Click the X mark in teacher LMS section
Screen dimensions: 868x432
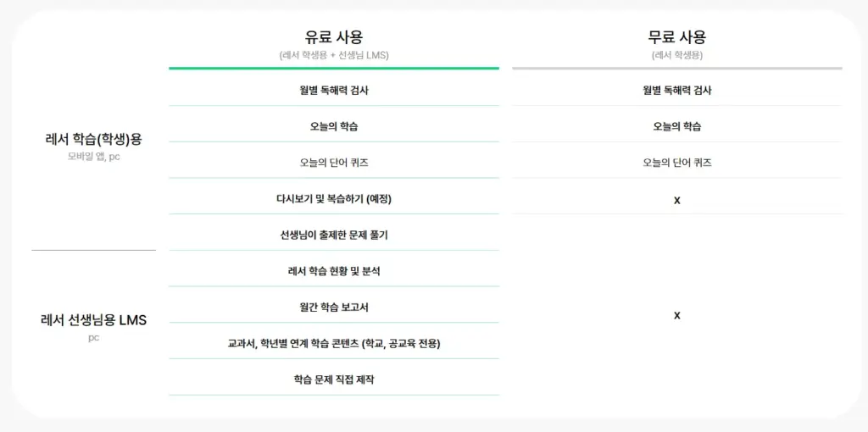(676, 315)
